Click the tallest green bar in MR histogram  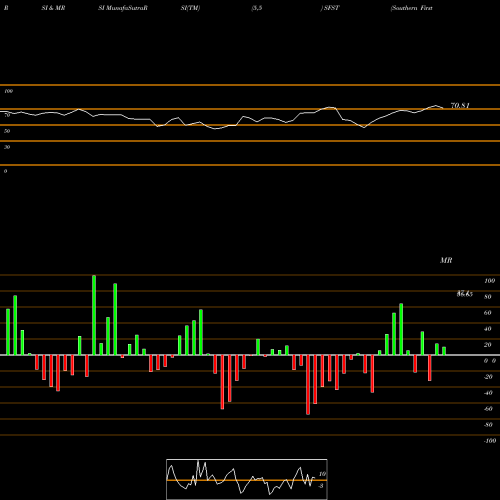pos(94,315)
